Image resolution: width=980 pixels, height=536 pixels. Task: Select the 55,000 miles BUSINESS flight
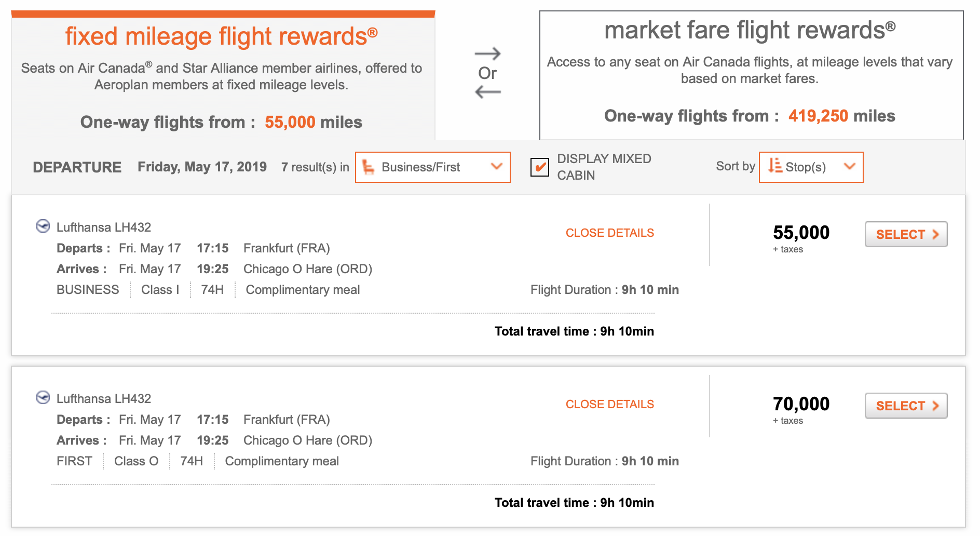point(905,234)
